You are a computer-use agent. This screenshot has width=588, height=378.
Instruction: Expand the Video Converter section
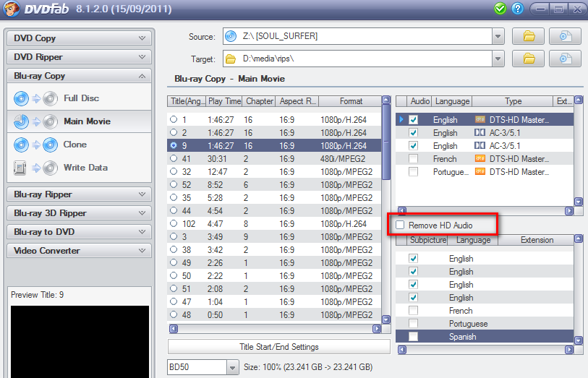(x=79, y=251)
